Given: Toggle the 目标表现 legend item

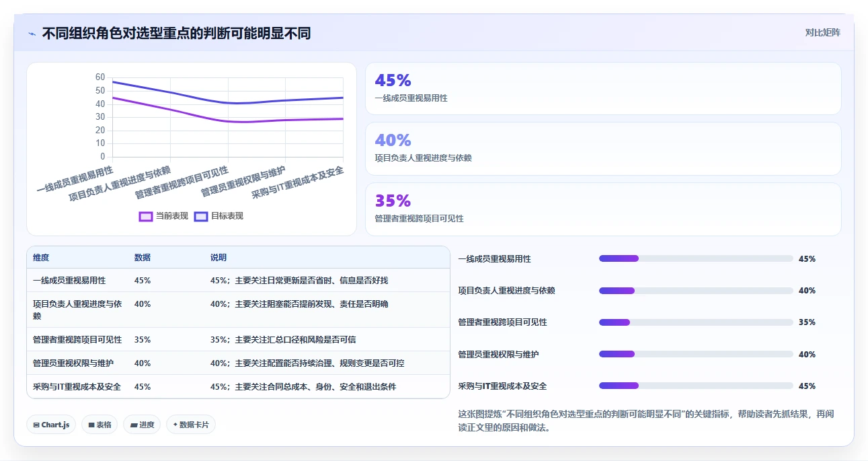Looking at the screenshot, I should [219, 216].
